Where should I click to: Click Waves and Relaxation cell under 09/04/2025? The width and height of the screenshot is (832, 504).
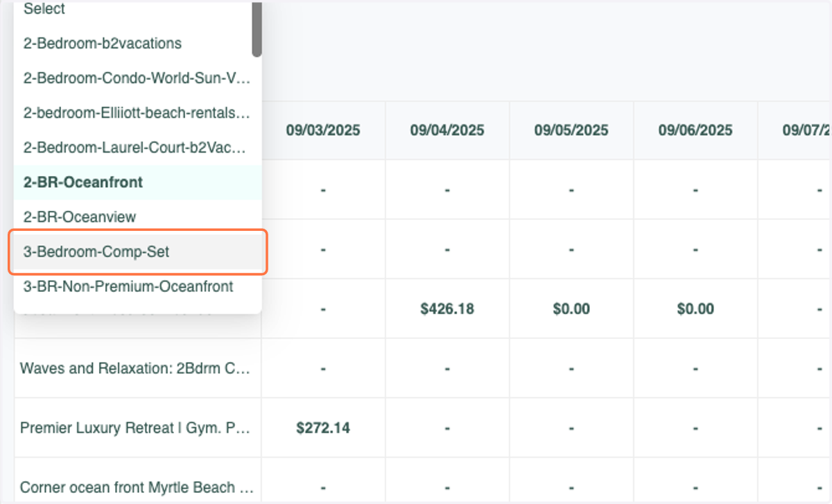pyautogui.click(x=447, y=368)
